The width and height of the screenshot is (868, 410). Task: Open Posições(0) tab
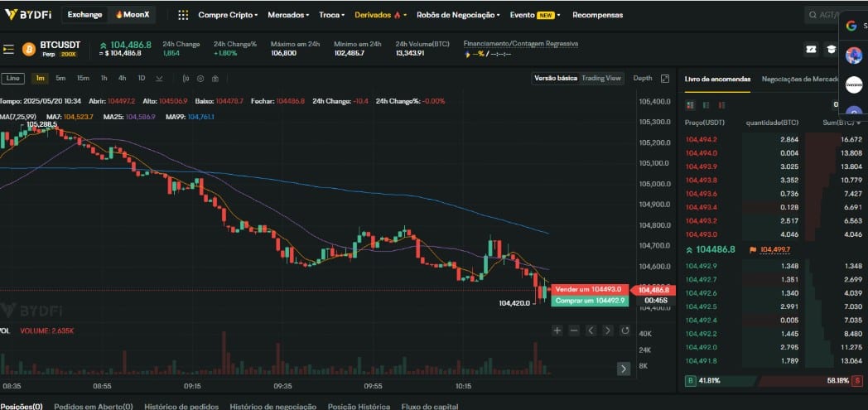(x=21, y=406)
